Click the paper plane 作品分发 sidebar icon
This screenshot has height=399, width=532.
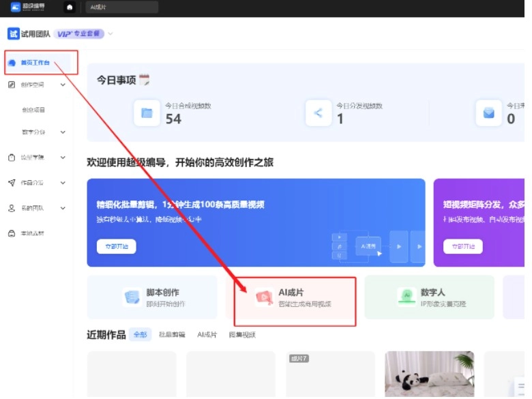[x=12, y=183]
